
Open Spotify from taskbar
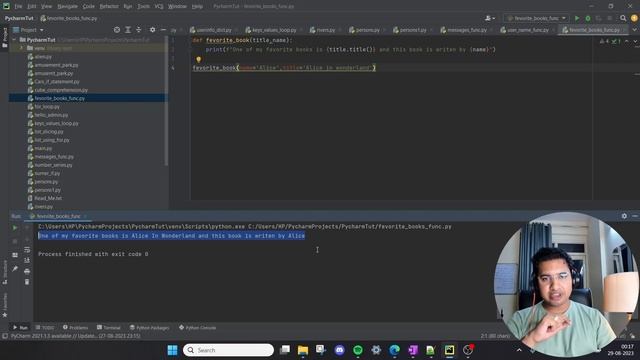(x=358, y=350)
